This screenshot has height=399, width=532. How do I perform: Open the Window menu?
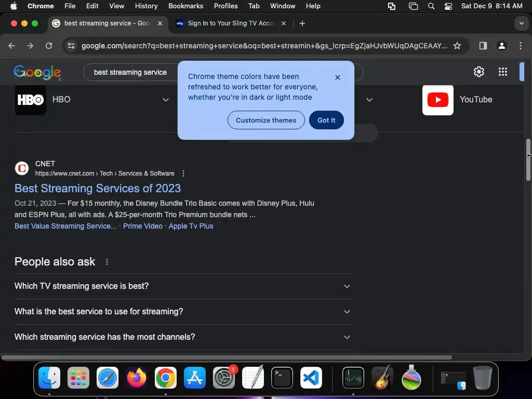(283, 6)
